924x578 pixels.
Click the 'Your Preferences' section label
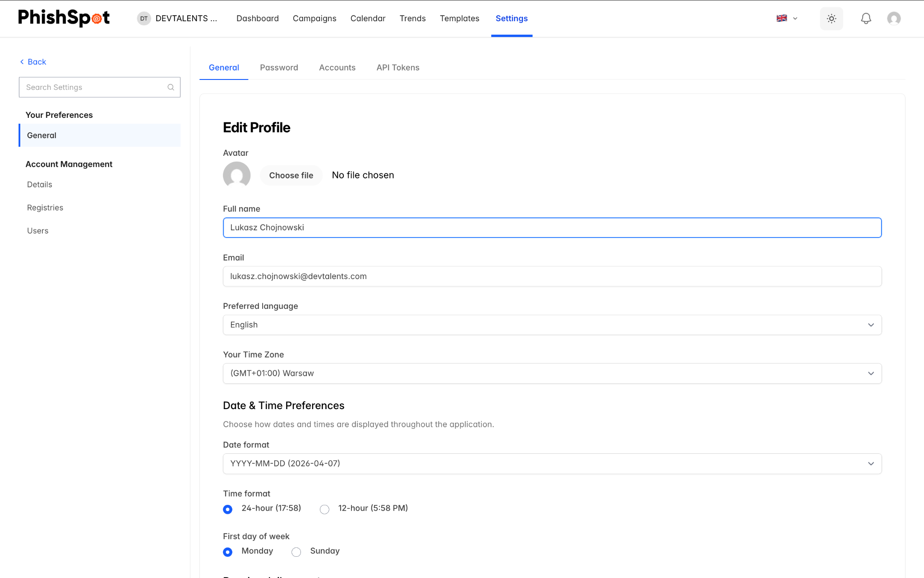coord(59,115)
